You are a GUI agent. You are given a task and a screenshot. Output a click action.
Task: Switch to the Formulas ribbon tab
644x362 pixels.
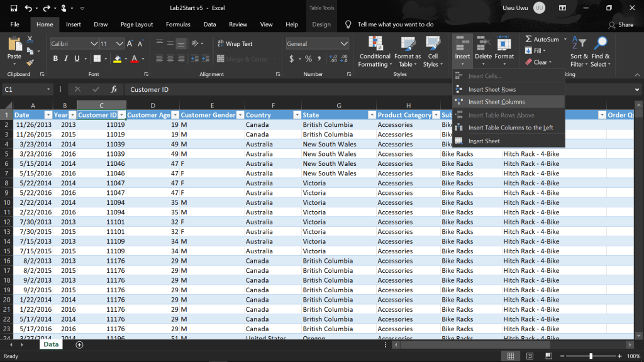coord(178,25)
